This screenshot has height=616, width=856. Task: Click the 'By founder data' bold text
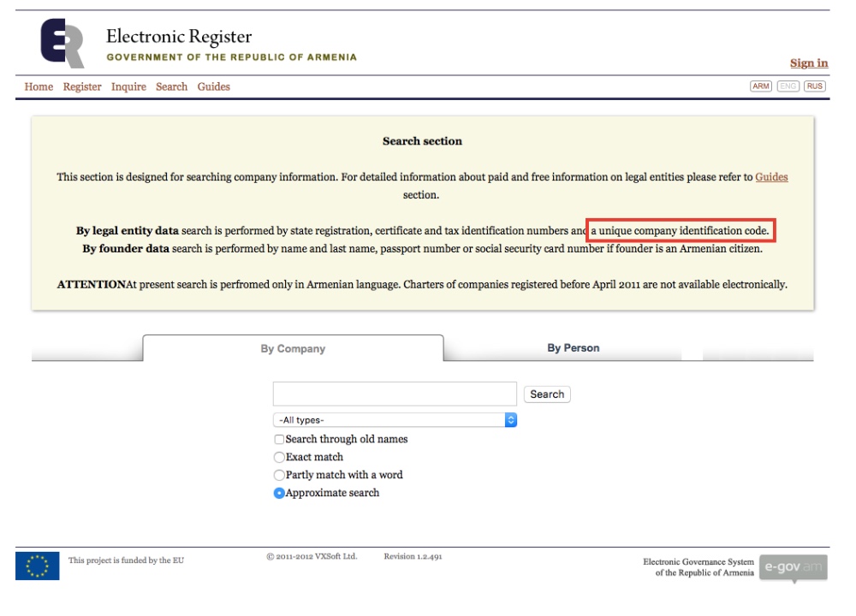point(126,248)
